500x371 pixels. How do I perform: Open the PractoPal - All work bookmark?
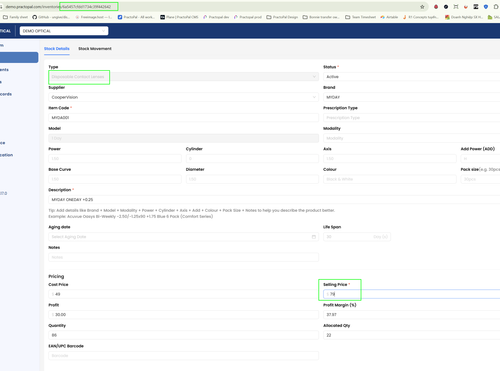136,17
